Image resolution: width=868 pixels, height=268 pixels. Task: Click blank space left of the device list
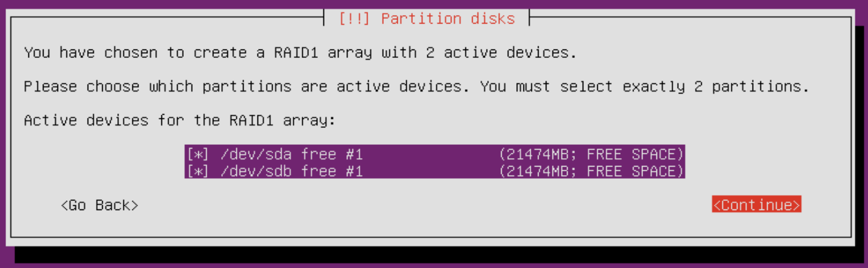(x=103, y=163)
